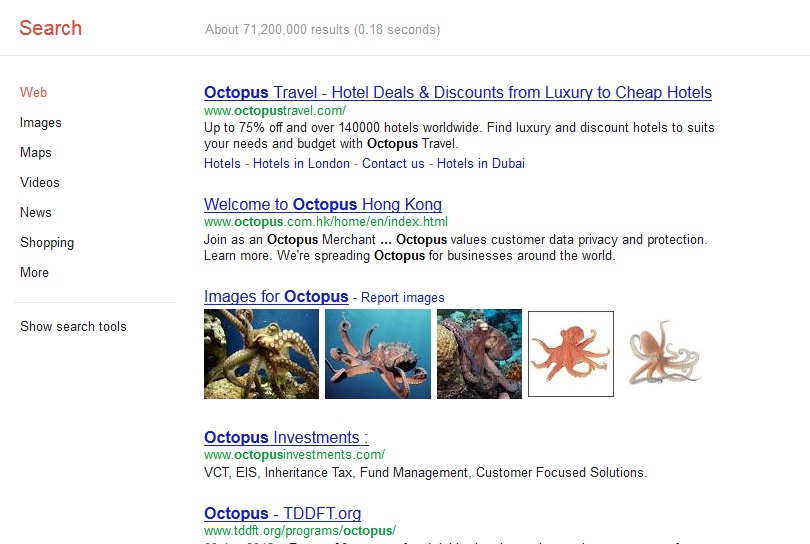Click the www.octopusinvestments.com/ URL text
This screenshot has height=544, width=810.
coord(294,455)
